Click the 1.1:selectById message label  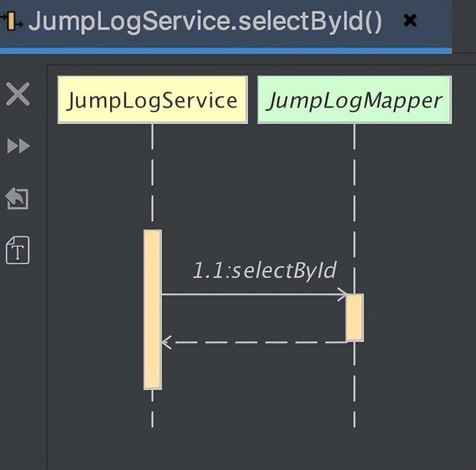(264, 271)
